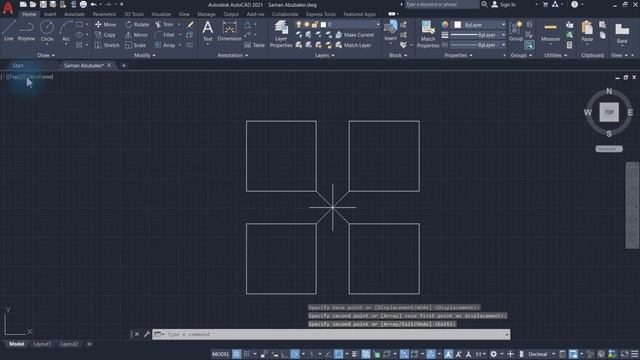Toggle the grid display in status bar
The height and width of the screenshot is (360, 640).
coord(236,354)
